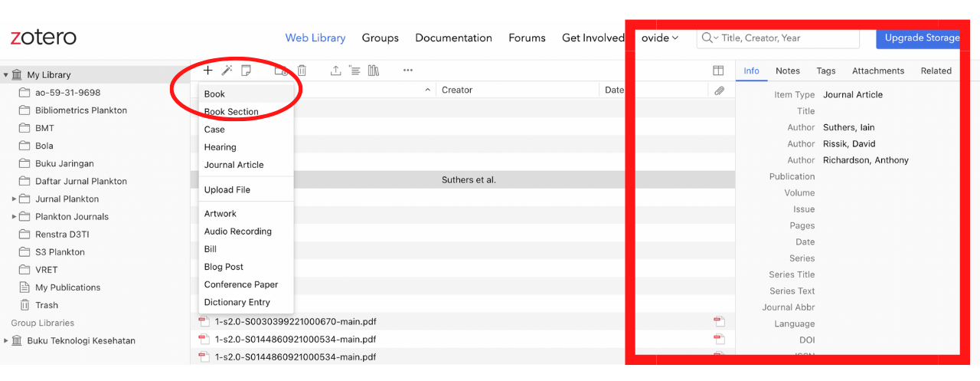Choose Audio Recording item type
Screen dimensions: 980x381
click(x=246, y=232)
